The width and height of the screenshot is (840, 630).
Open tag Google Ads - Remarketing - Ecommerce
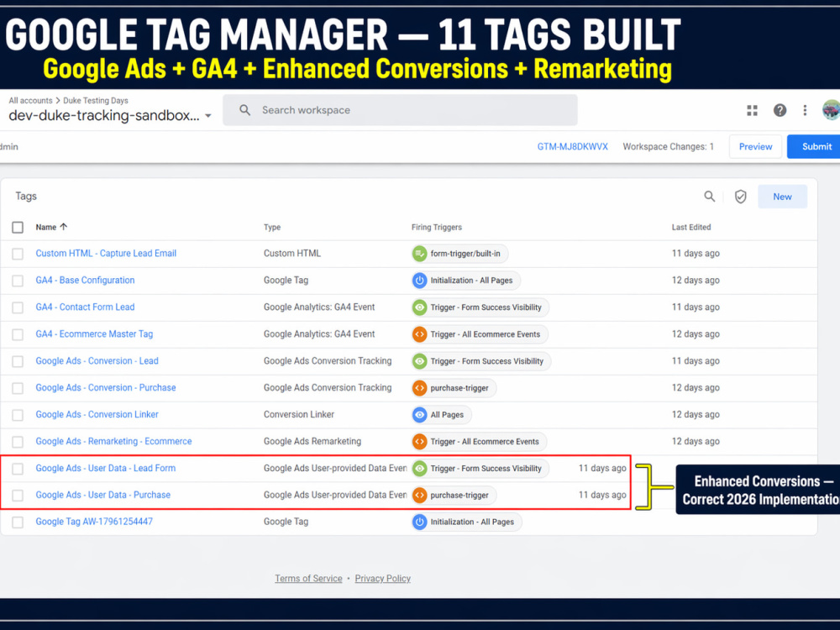113,442
